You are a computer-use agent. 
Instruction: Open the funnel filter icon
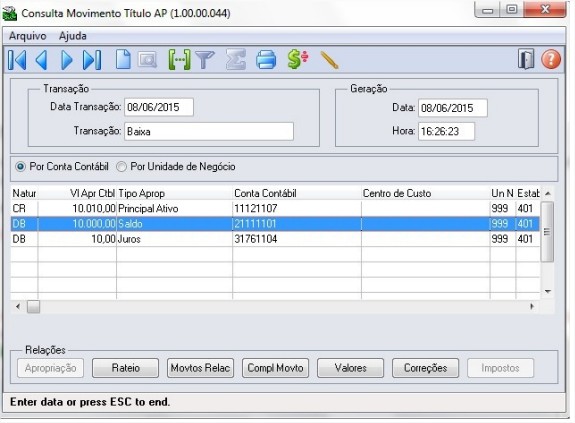point(205,60)
